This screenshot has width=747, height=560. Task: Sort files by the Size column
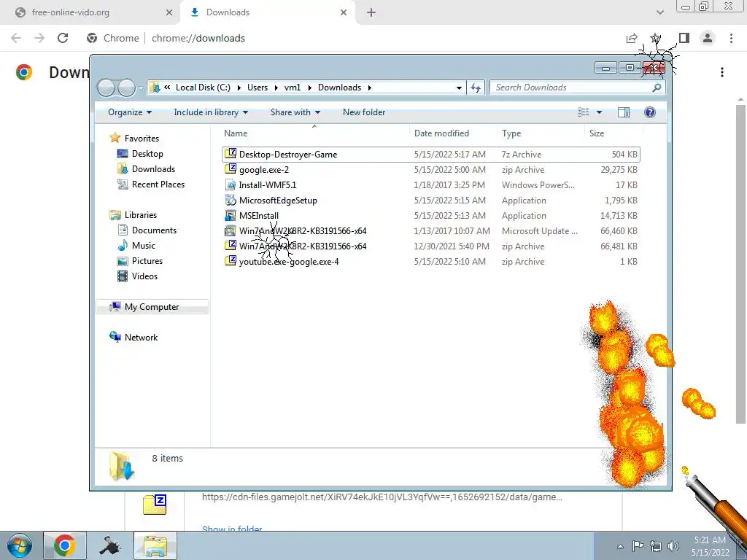[x=614, y=133]
